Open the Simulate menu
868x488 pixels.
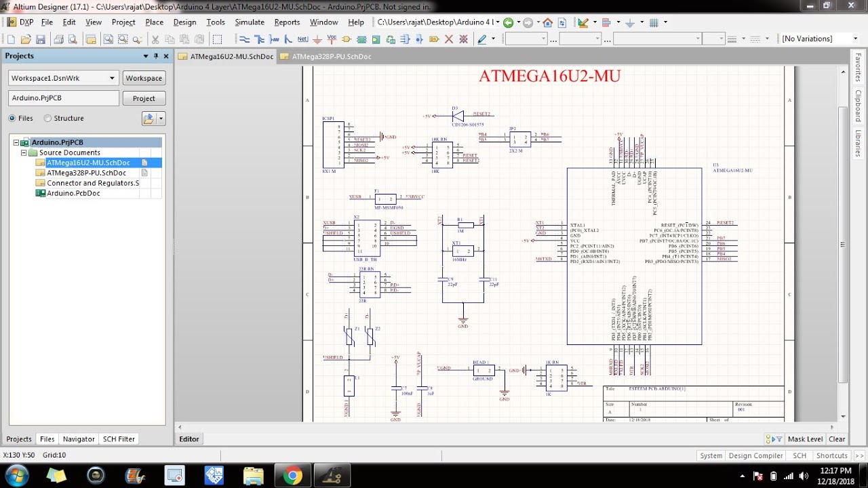tap(250, 22)
